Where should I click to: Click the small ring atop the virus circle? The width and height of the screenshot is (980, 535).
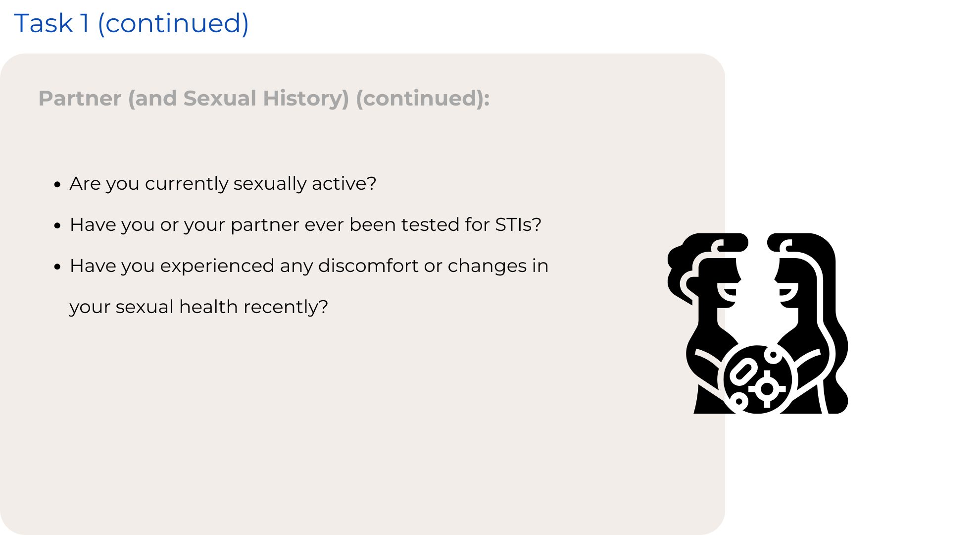773,355
